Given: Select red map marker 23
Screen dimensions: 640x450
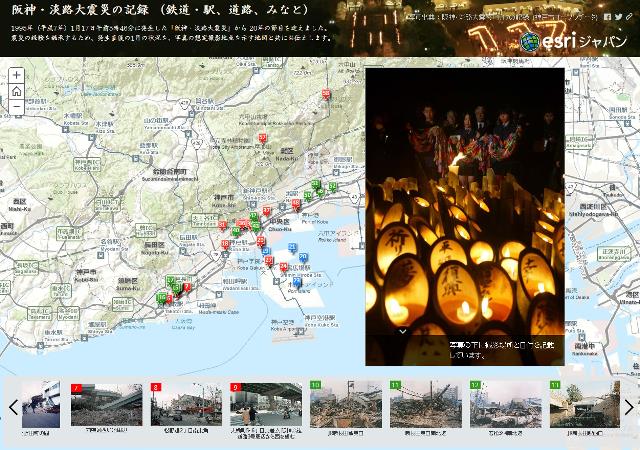Looking at the screenshot, I should pos(269,261).
